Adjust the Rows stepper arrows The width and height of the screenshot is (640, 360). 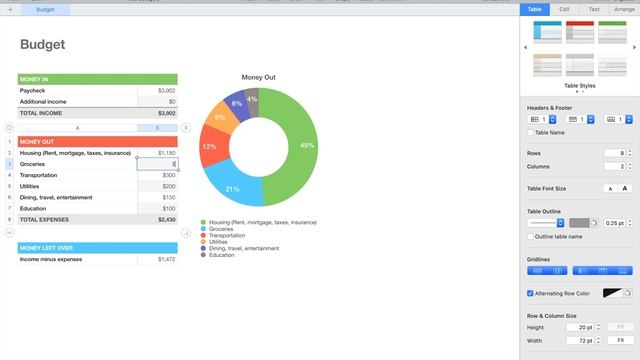pos(630,153)
